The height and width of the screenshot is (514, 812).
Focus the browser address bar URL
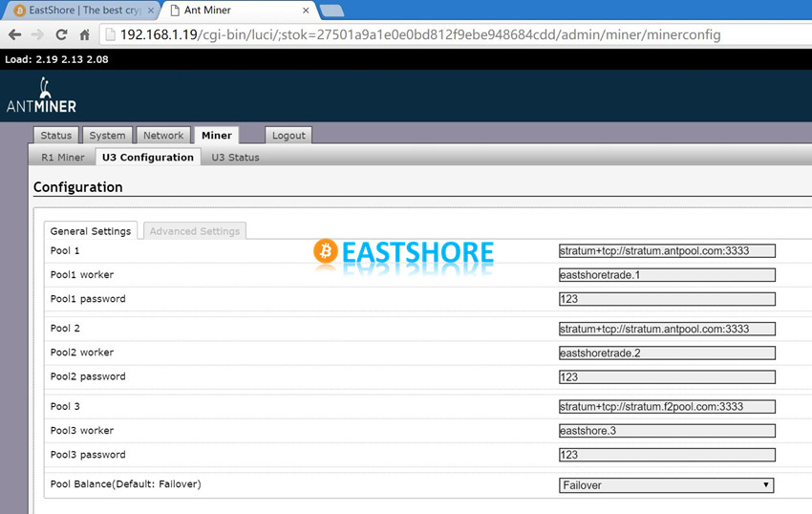420,34
